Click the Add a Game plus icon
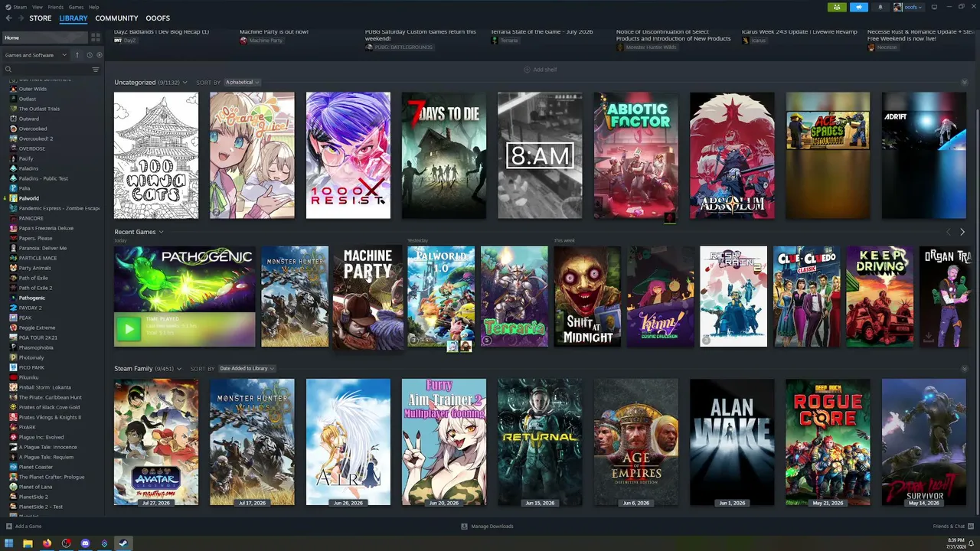Screen dimensions: 980x551 8,527
